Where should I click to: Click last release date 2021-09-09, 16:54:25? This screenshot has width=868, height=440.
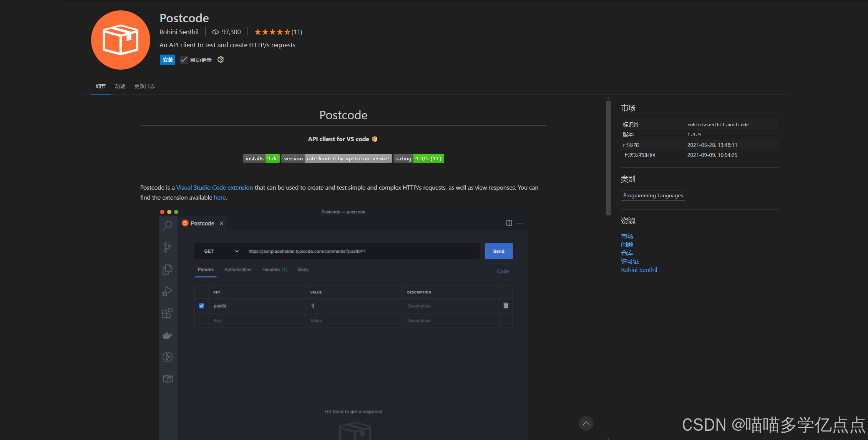pos(712,155)
